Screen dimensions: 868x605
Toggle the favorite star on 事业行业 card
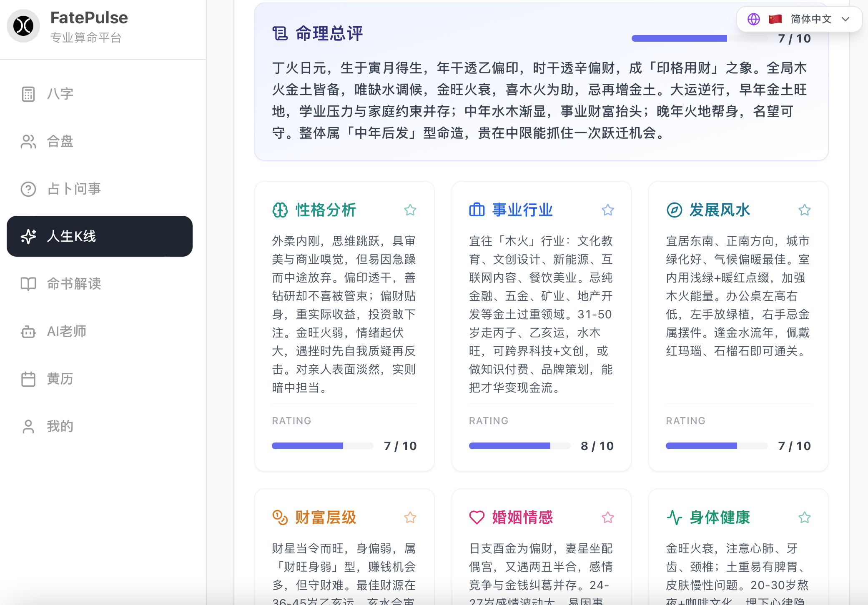(607, 210)
